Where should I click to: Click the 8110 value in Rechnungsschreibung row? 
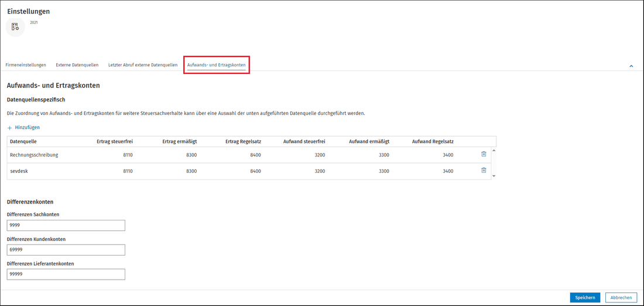tap(128, 155)
